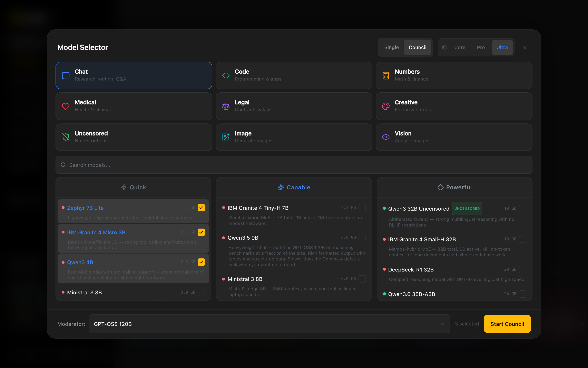Click the hardware chip icon beside Core

444,47
